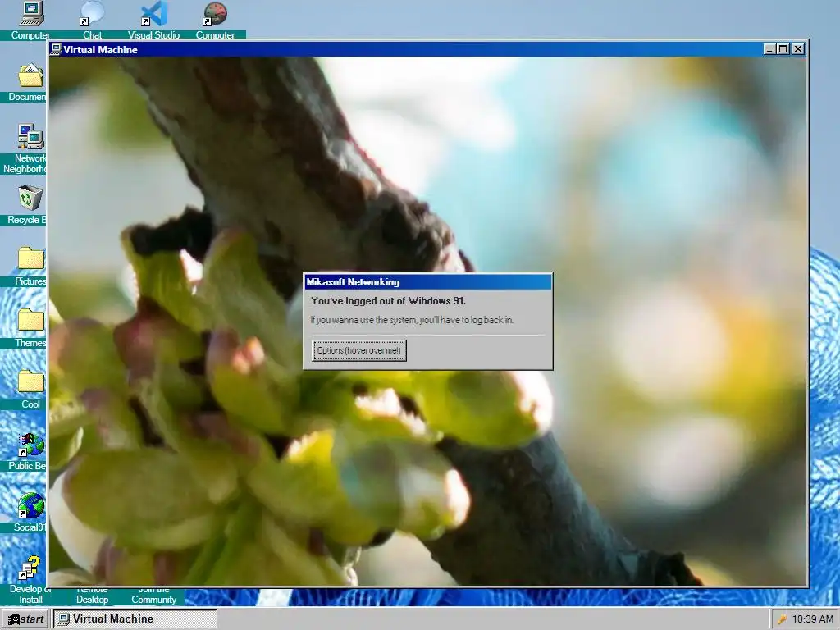Click the 'You've logged out of Wibdows 91.' text
The image size is (840, 630).
point(388,301)
